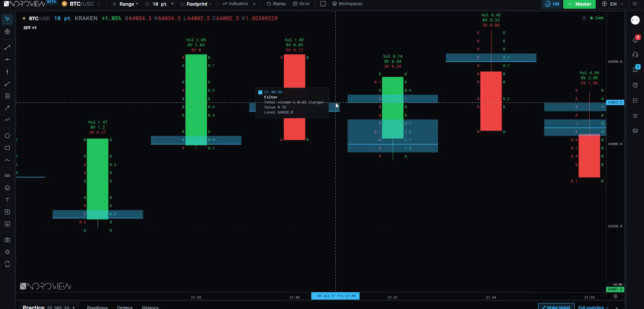Choose the rectangle shape tool
Viewport: 644px width, 309px height.
pos(7,148)
